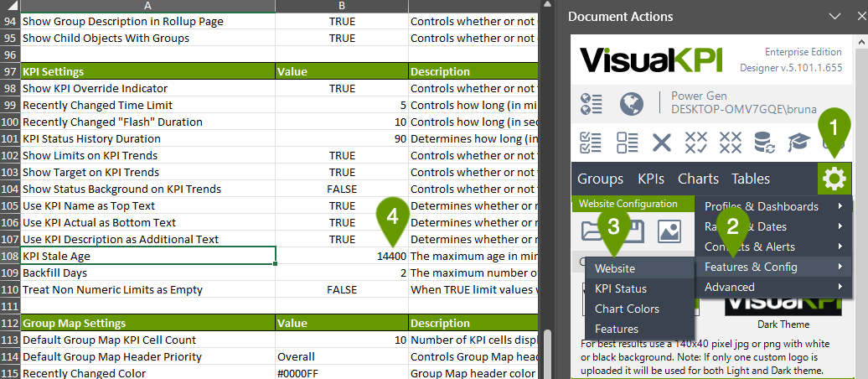The image size is (868, 379).
Task: Click the globe list icon beside the logo
Action: [x=592, y=104]
